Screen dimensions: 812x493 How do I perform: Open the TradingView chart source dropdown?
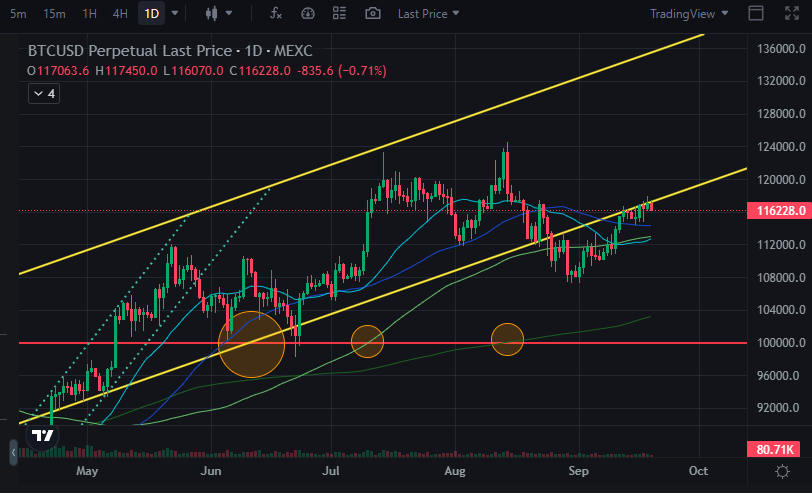[689, 14]
